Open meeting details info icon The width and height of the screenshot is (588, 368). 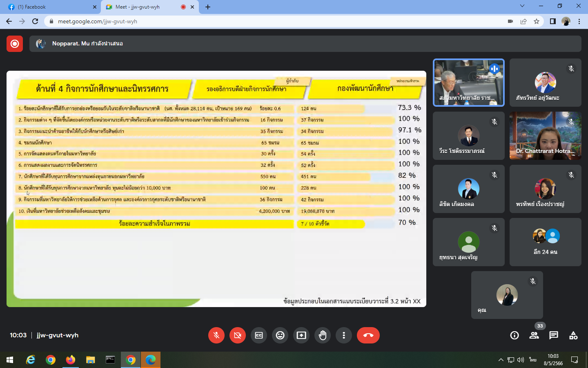[x=514, y=335]
